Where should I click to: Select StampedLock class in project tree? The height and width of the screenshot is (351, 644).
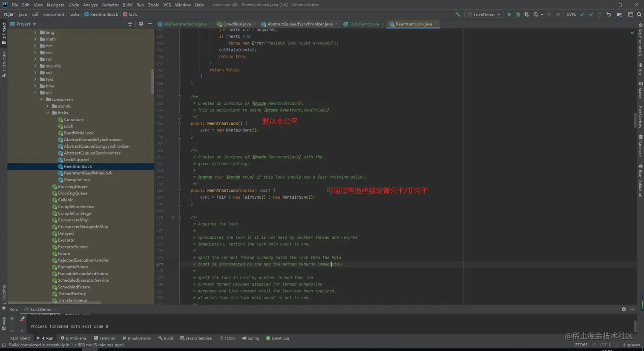77,180
